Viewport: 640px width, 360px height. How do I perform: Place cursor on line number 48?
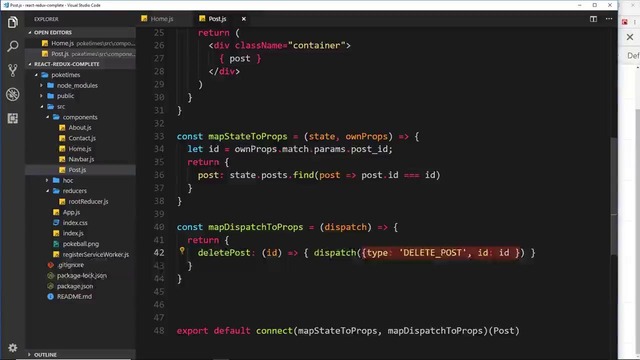[x=159, y=331]
